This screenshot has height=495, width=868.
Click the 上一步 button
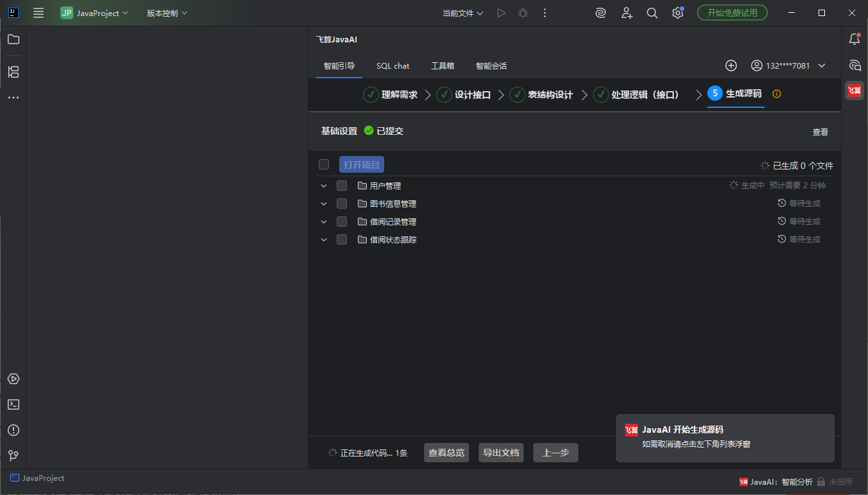556,453
